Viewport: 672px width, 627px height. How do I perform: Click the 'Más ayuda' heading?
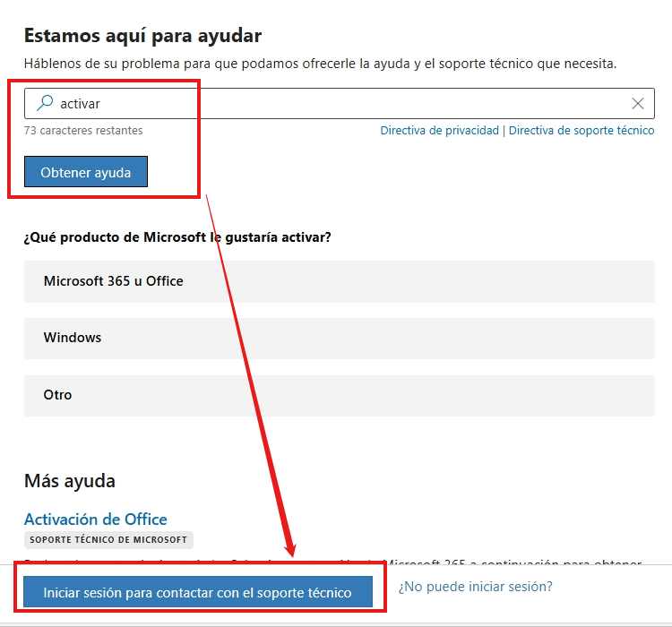coord(70,481)
